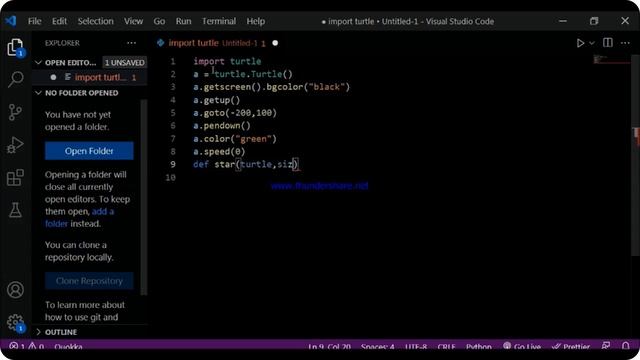Viewport: 640px width, 360px height.
Task: Click Prettier status bar item
Action: [571, 346]
